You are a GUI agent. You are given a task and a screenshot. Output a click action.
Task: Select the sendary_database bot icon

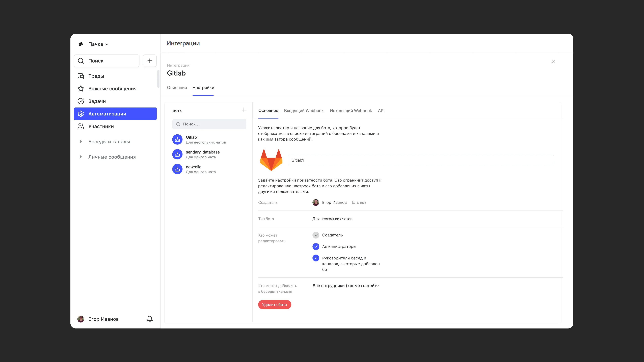click(177, 154)
